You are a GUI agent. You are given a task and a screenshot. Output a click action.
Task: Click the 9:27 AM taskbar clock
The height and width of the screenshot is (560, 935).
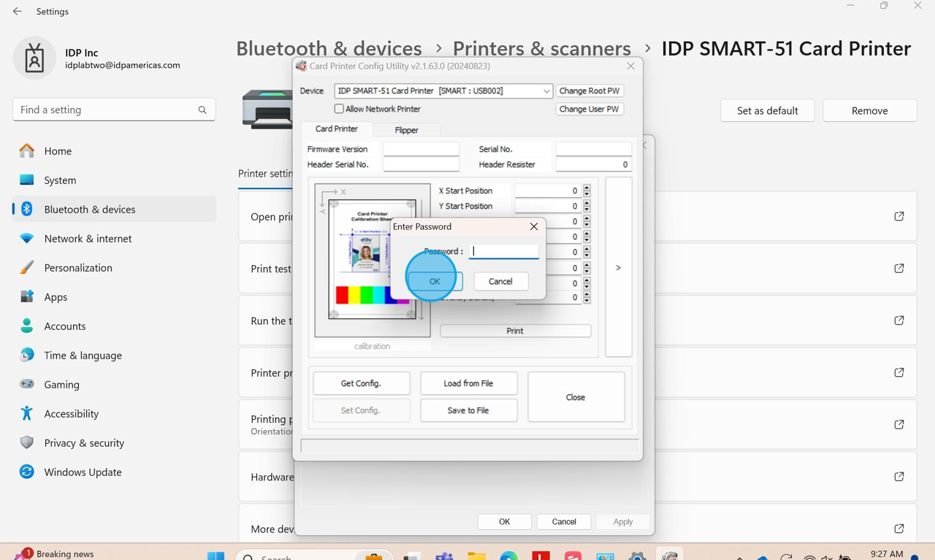pos(887,554)
